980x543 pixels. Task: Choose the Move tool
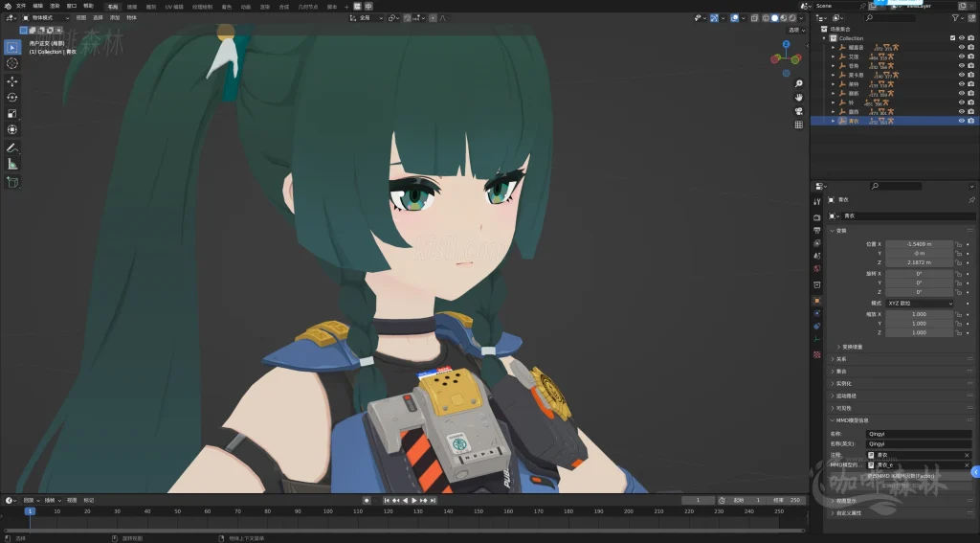pyautogui.click(x=11, y=81)
